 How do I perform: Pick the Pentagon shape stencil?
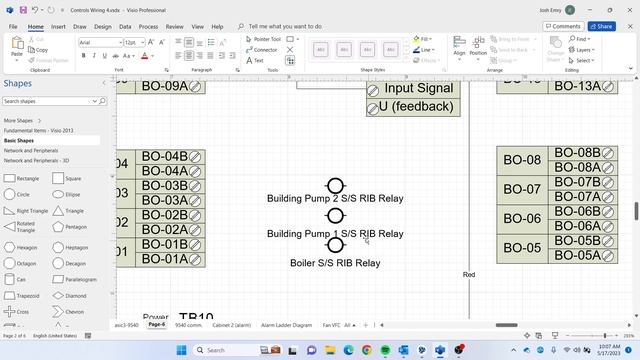click(x=70, y=227)
